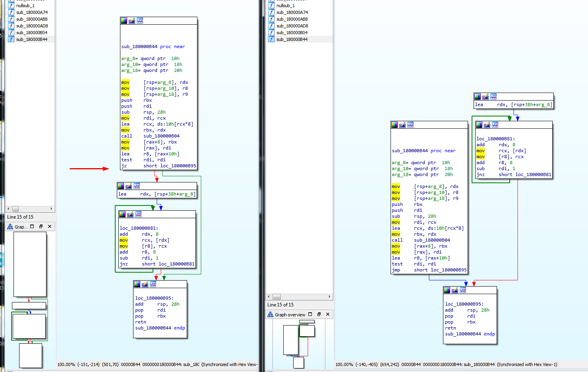Screen dimensions: 588x372
Task: Float the left window's Graph overview panel
Action: (x=32, y=227)
